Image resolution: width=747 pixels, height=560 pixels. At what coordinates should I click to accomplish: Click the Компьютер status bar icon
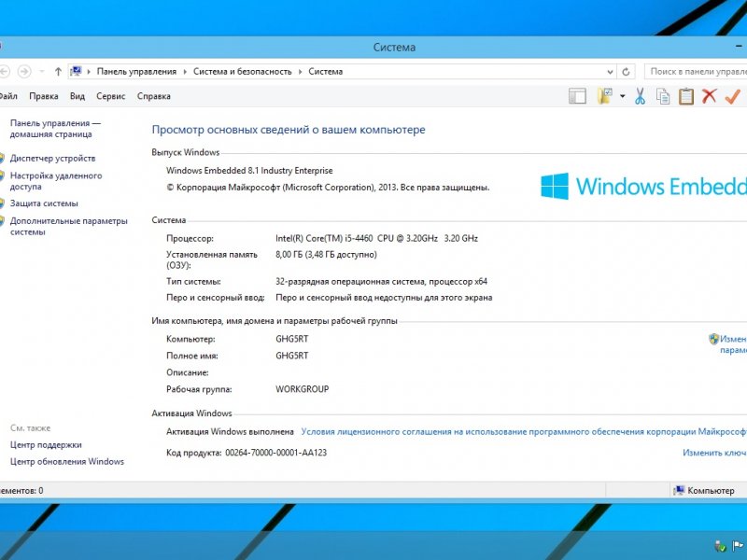pos(679,490)
